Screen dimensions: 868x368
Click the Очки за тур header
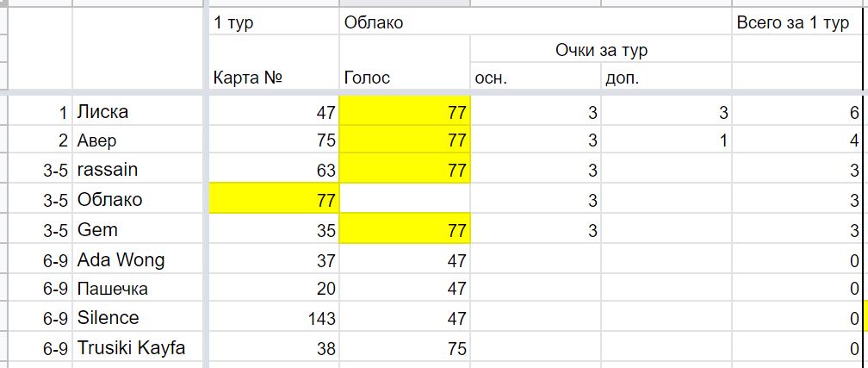click(x=601, y=49)
